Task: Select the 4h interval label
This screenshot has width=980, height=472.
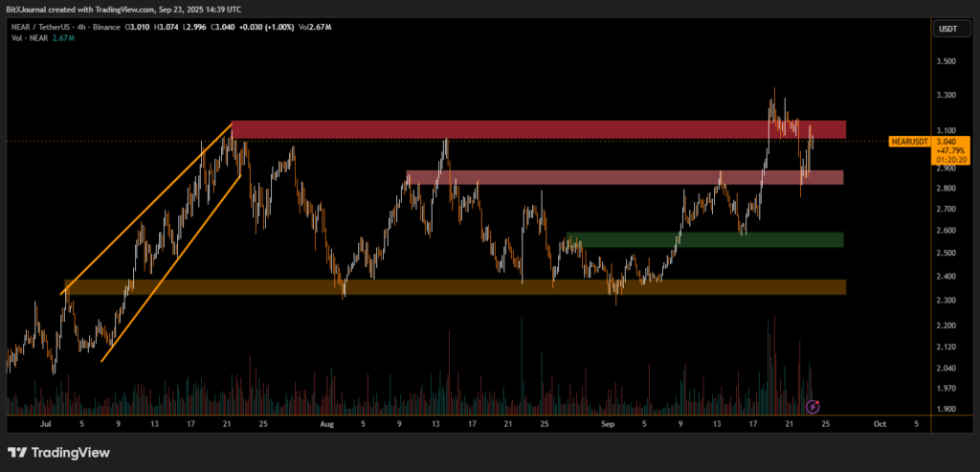Action: click(x=86, y=29)
